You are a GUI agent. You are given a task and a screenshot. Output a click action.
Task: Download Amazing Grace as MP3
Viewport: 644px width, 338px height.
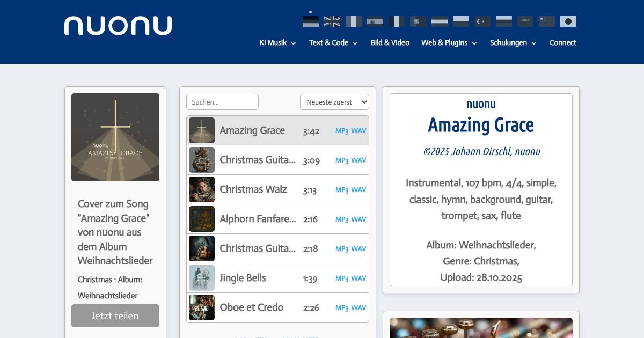tap(342, 131)
